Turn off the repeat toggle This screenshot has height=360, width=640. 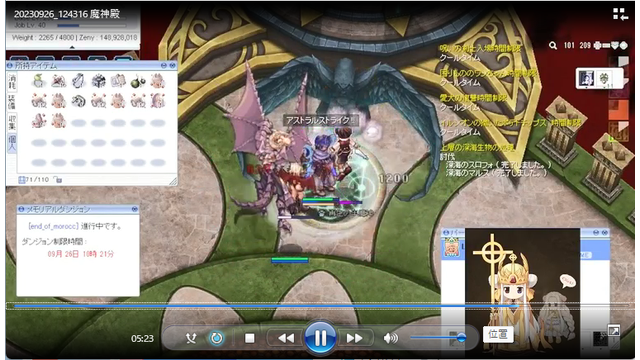(216, 338)
